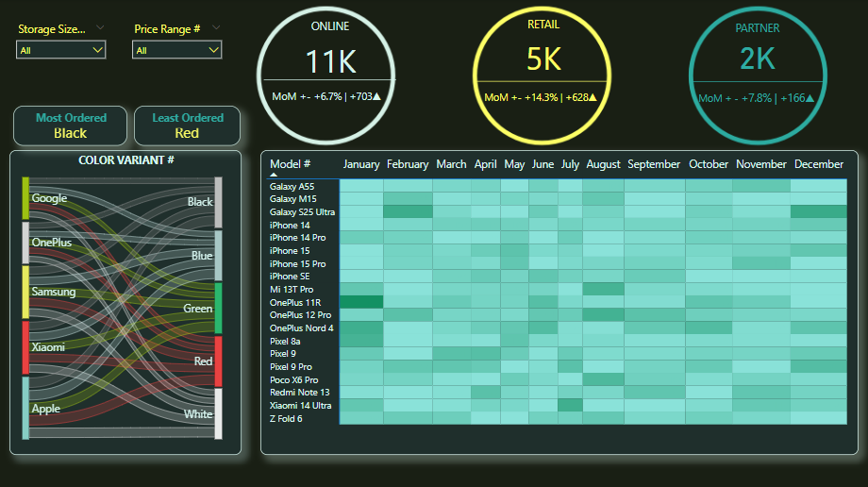Open the Price Range dropdown set to All
Viewport: 868px width, 487px height.
177,50
